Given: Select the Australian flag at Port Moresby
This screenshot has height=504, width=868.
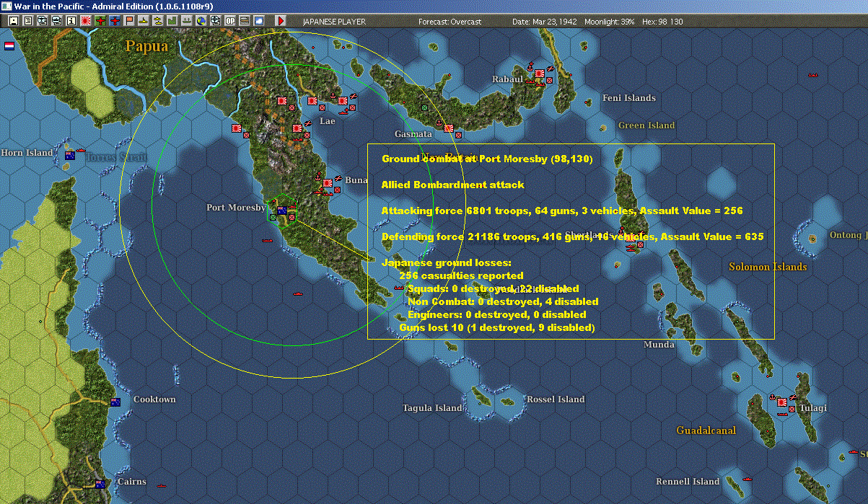Looking at the screenshot, I should (282, 211).
